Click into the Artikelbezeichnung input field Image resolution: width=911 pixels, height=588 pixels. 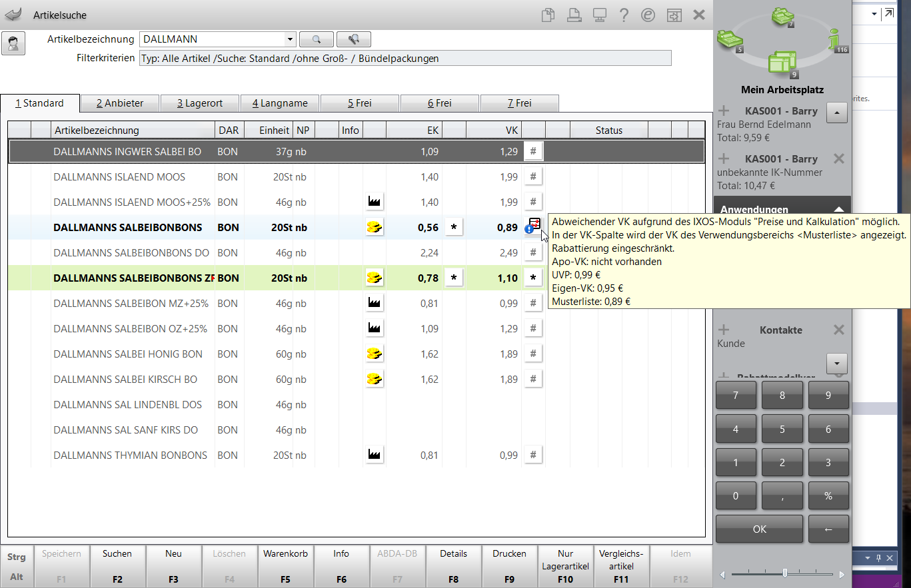[x=211, y=39]
